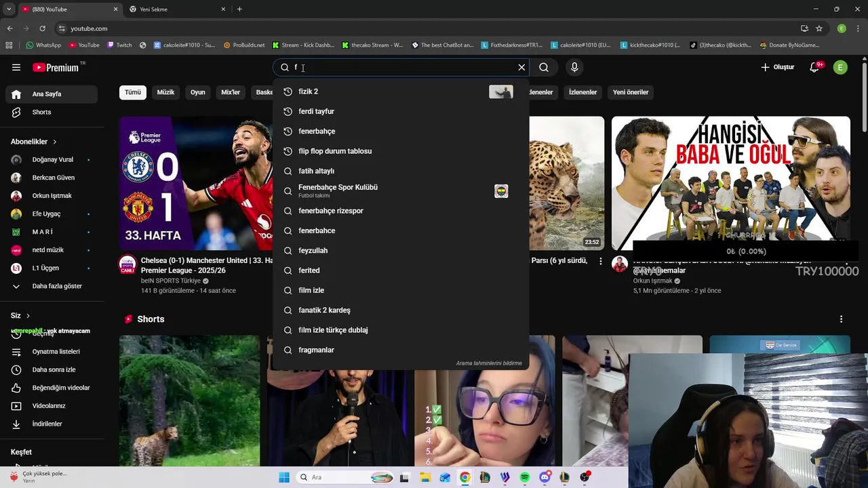The image size is (868, 488).
Task: Select the Müzik filter chip
Action: [x=165, y=92]
